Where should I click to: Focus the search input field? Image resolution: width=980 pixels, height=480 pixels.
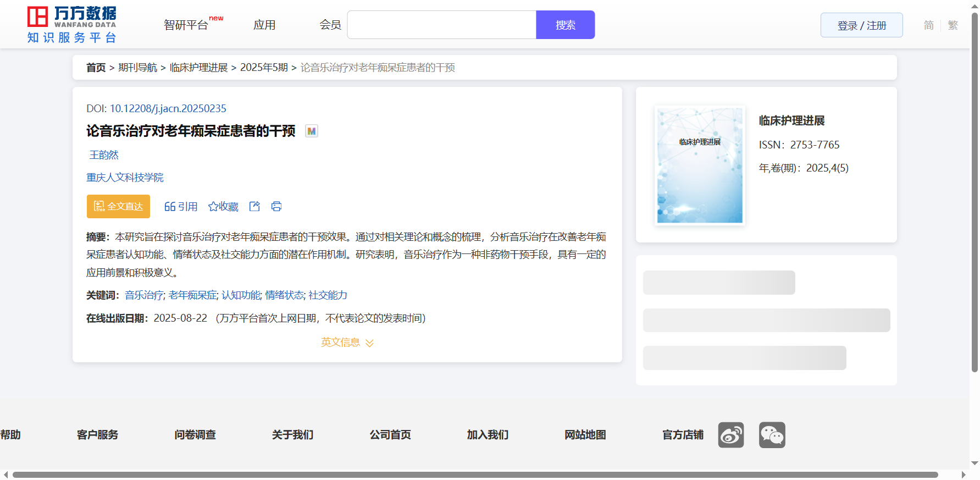tap(442, 25)
